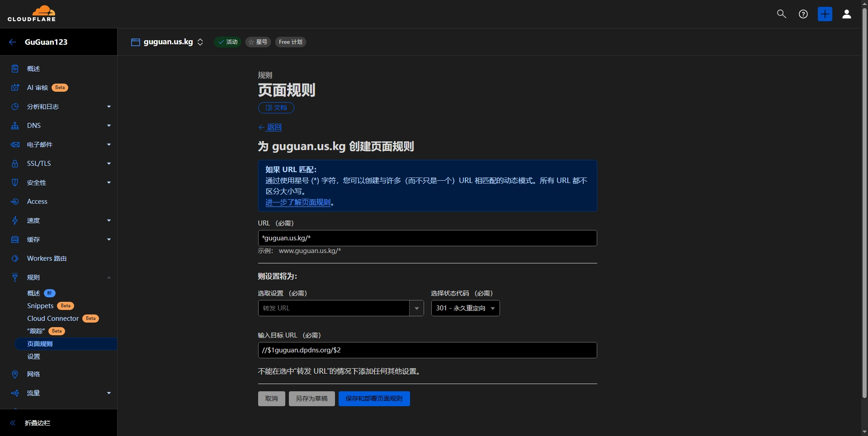This screenshot has height=436, width=868.
Task: Open the user profile icon
Action: click(x=847, y=14)
